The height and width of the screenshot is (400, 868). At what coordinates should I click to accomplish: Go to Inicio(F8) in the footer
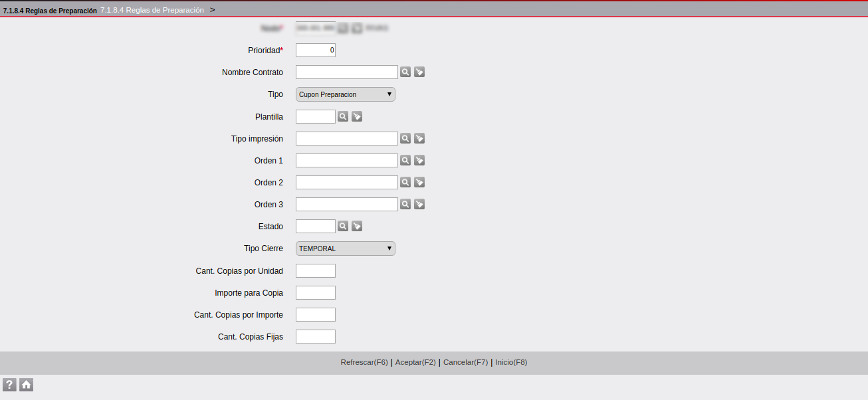510,362
